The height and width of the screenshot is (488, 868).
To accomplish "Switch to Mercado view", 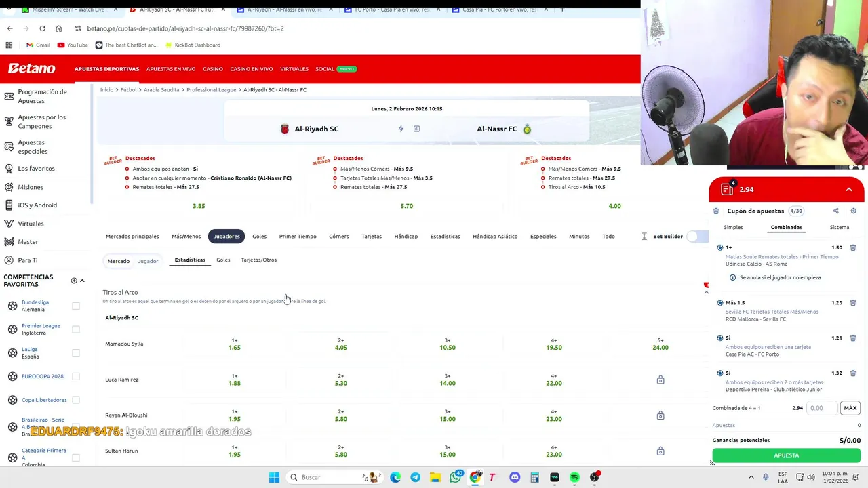I will click(x=118, y=261).
